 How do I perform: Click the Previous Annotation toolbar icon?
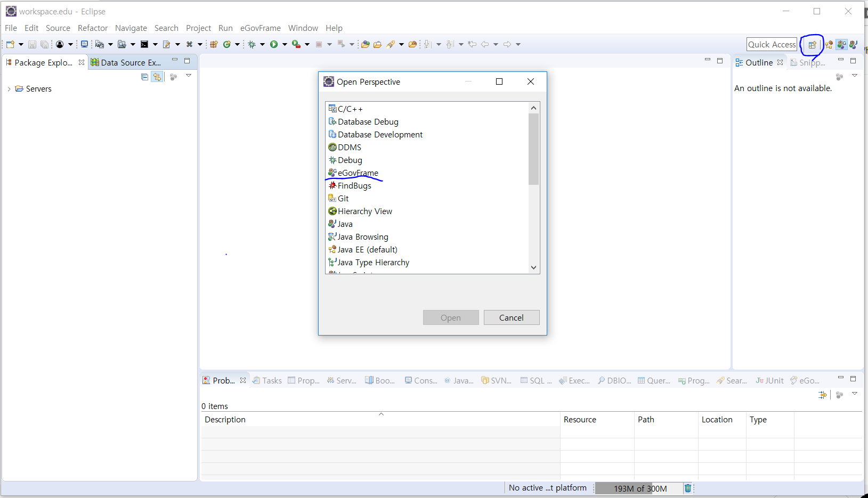pos(450,44)
